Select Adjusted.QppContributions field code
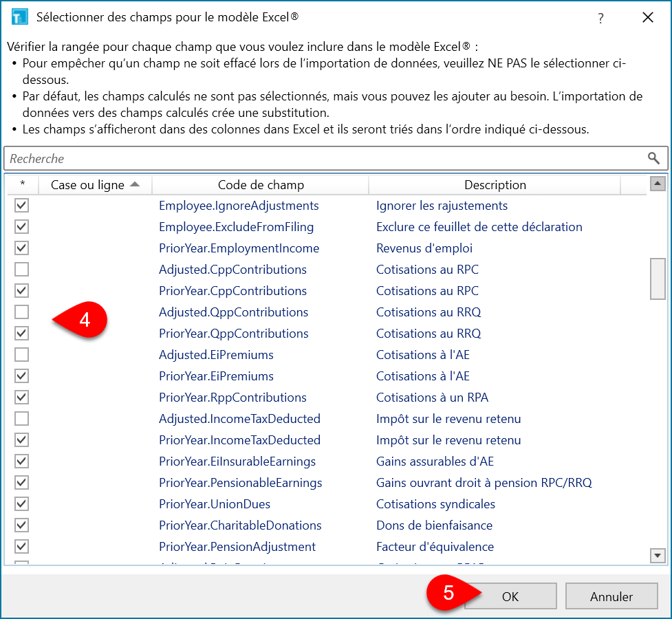This screenshot has height=619, width=672. (234, 312)
